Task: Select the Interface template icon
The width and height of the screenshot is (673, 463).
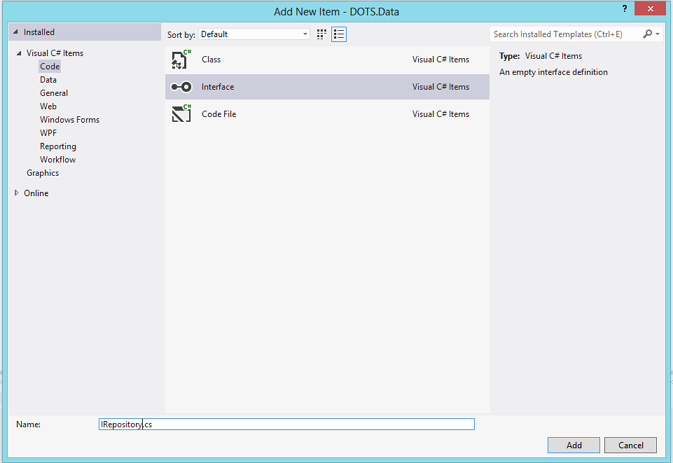Action: (x=181, y=87)
